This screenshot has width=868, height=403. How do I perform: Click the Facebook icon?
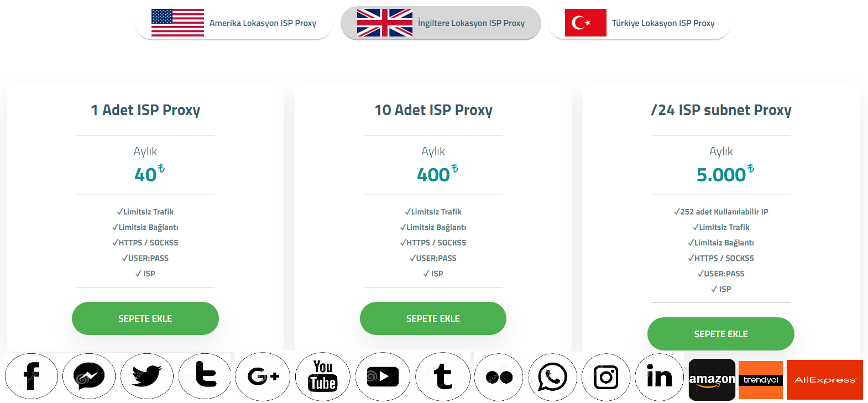click(x=32, y=376)
